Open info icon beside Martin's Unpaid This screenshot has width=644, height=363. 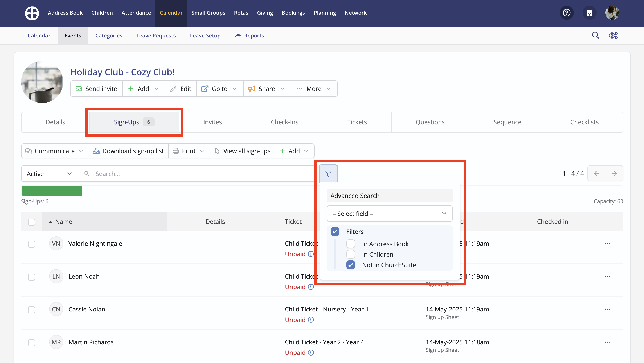[x=311, y=352]
